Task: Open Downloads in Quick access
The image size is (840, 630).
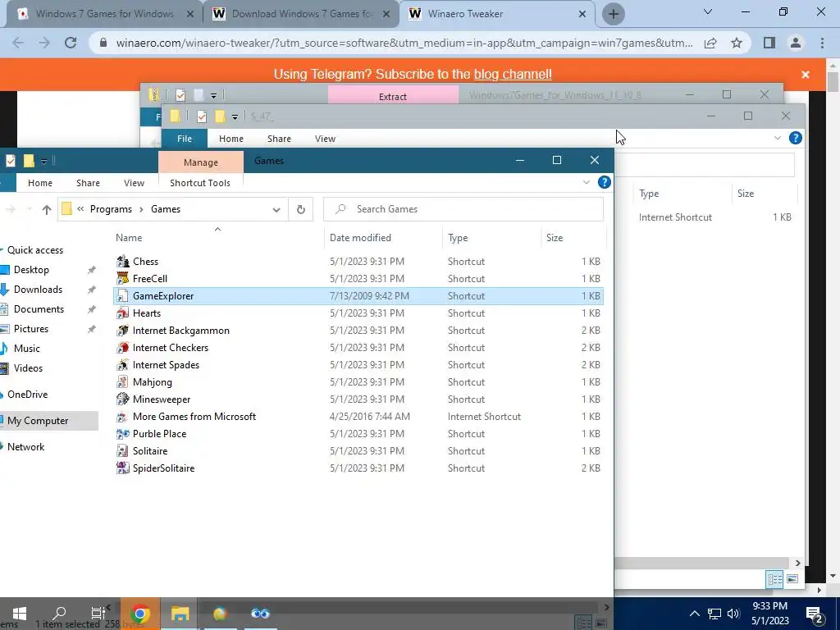Action: 38,290
